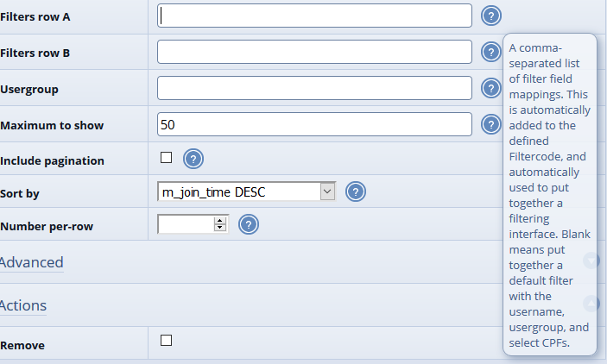Click the Advanced section toggle arrow
Screen dimensions: 607x364
[x=591, y=260]
